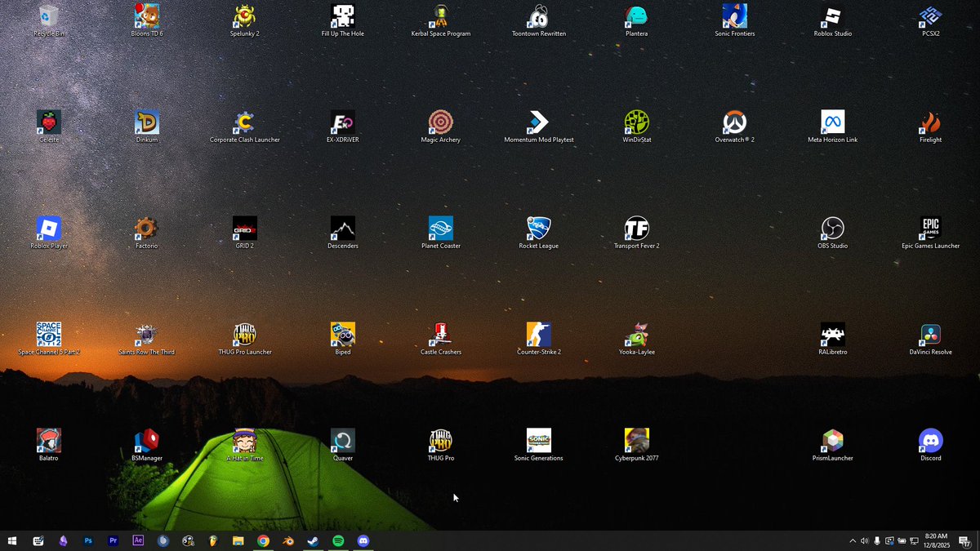Viewport: 980px width, 551px height.
Task: Select the Celeste desktop icon
Action: (49, 127)
